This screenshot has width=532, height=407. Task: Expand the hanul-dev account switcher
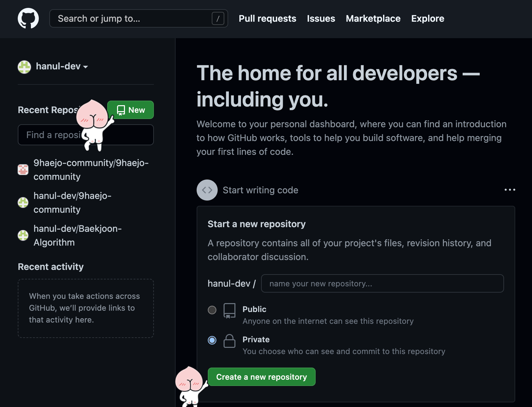62,66
